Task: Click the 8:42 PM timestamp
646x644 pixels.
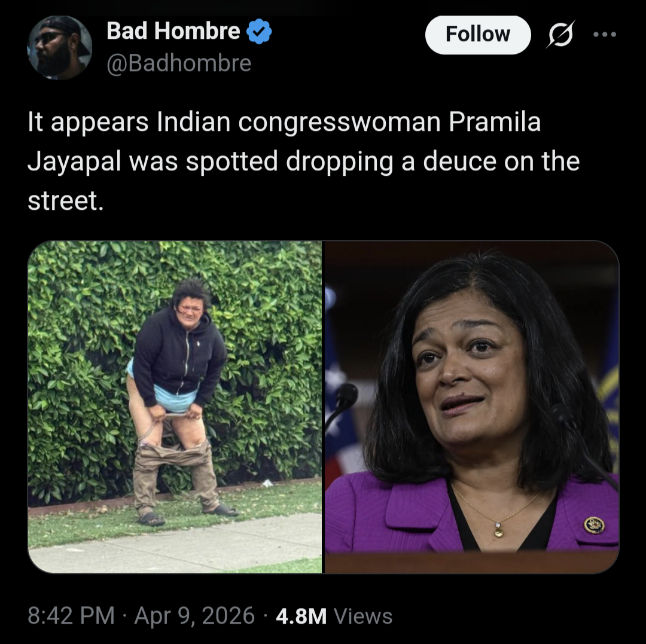Action: [x=71, y=616]
